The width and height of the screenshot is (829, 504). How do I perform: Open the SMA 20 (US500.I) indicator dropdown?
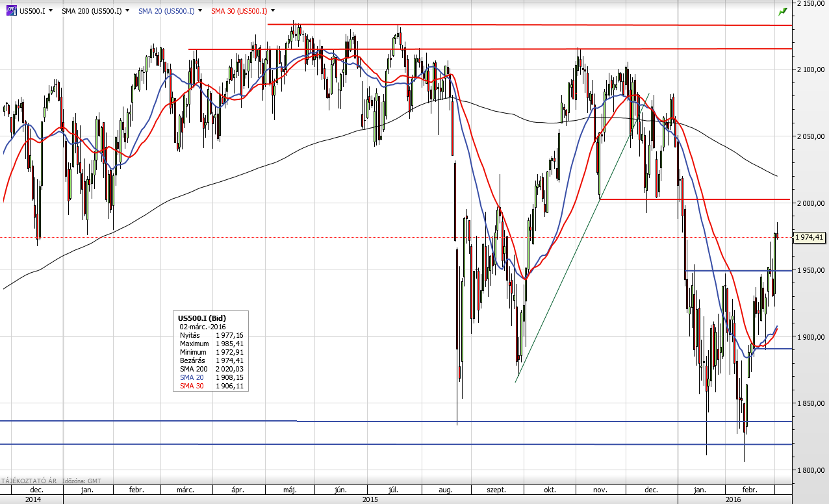(x=199, y=11)
